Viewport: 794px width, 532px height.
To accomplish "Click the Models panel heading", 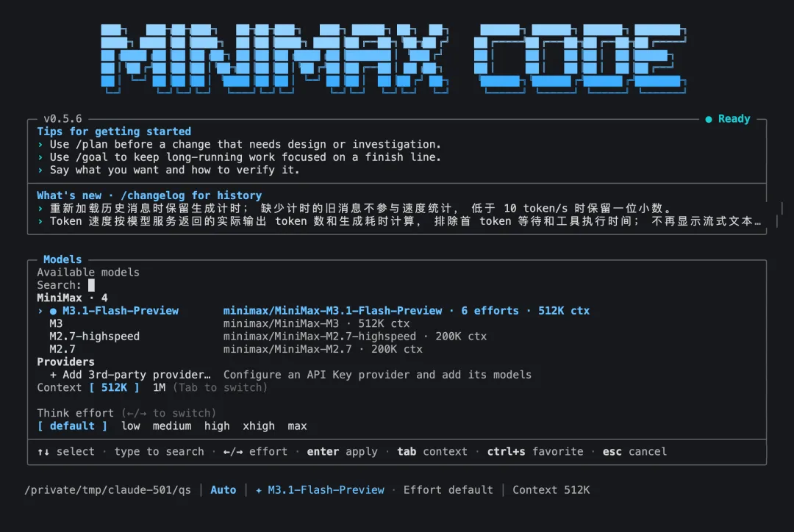I will tap(62, 259).
